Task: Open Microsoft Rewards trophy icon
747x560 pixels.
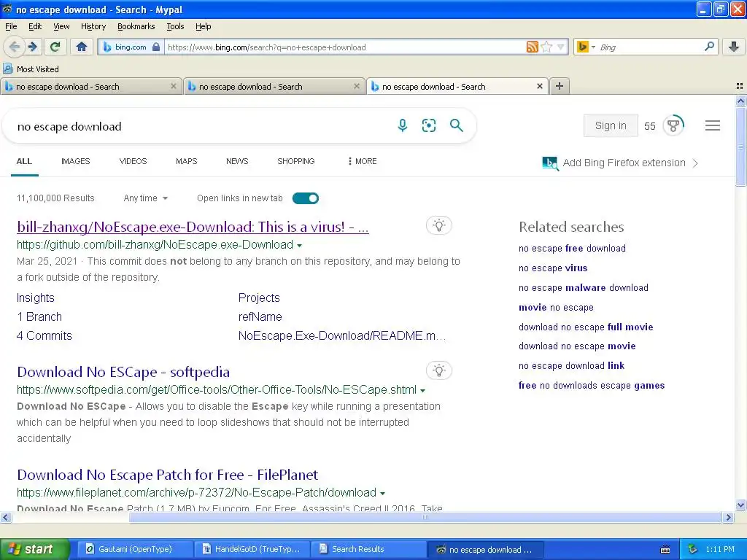Action: (673, 125)
